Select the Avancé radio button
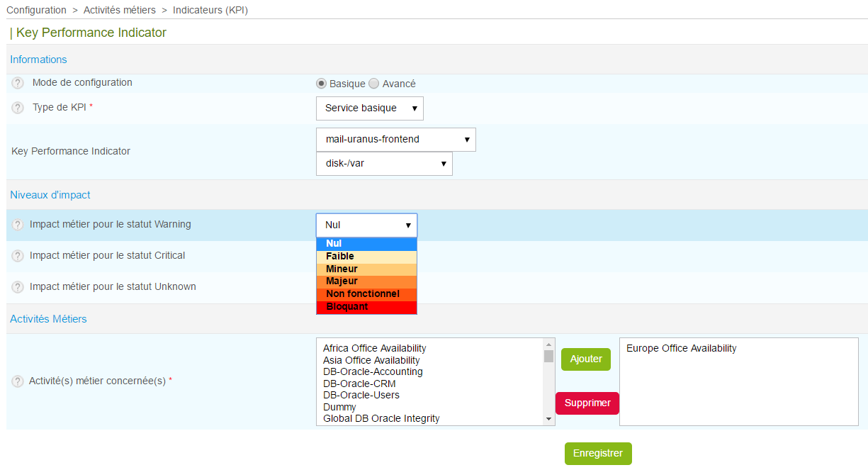 click(x=374, y=84)
